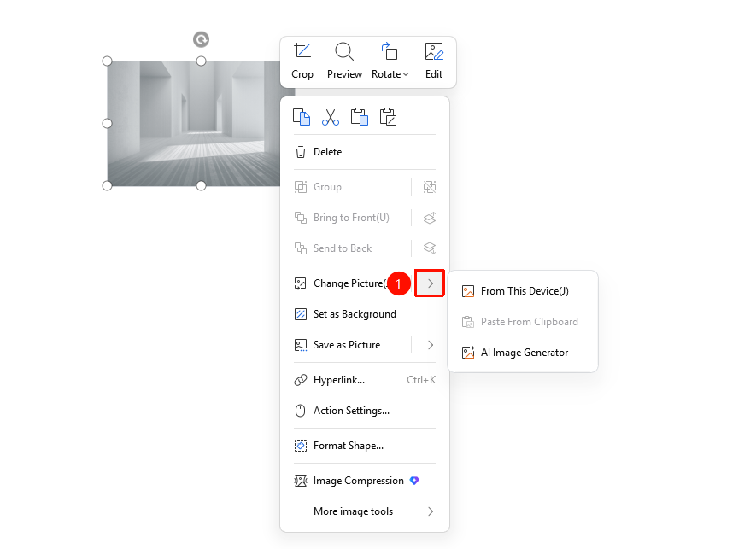The height and width of the screenshot is (549, 756).
Task: Open the AI Image Generator
Action: tap(523, 353)
